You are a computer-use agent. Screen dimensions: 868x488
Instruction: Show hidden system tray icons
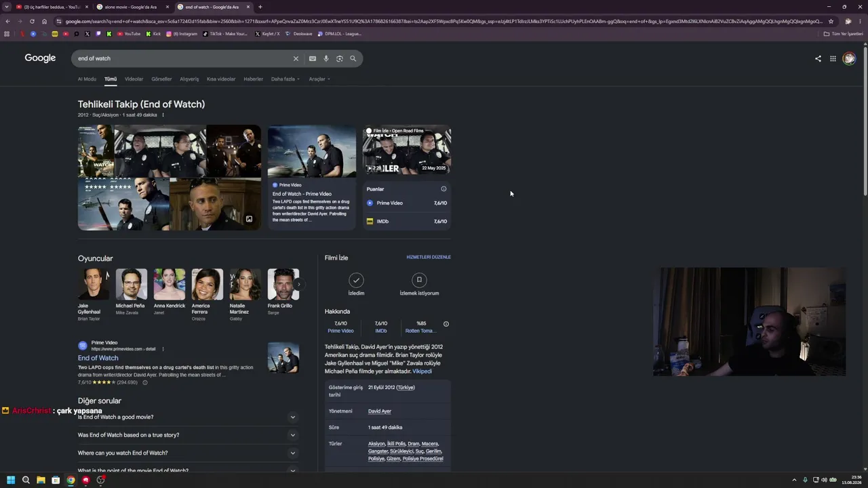(795, 480)
